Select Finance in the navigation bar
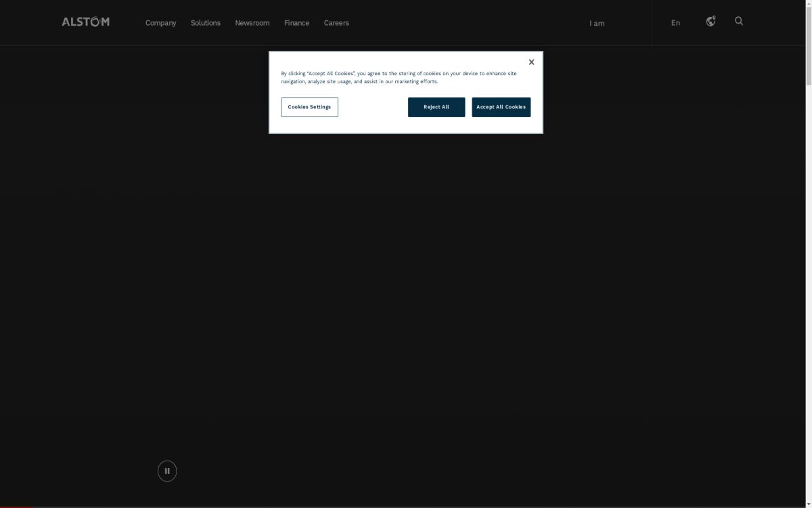Viewport: 812px width, 508px height. click(x=296, y=23)
